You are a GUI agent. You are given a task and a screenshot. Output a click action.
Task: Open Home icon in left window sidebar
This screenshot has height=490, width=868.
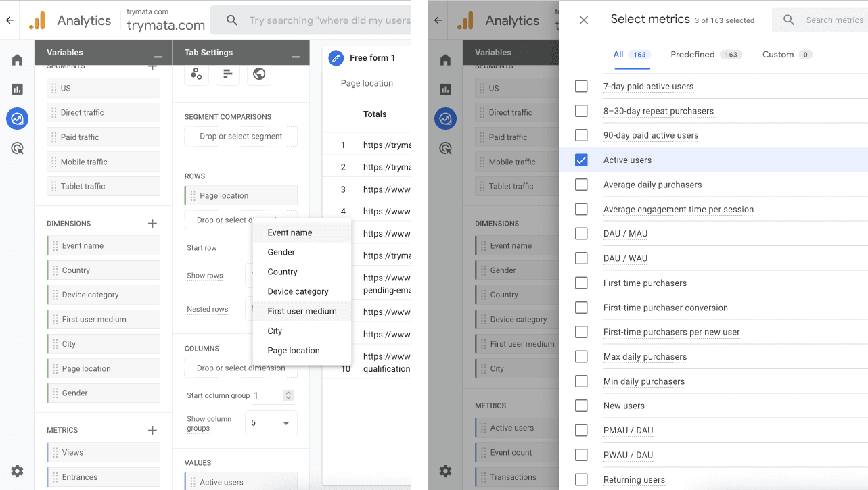click(17, 60)
